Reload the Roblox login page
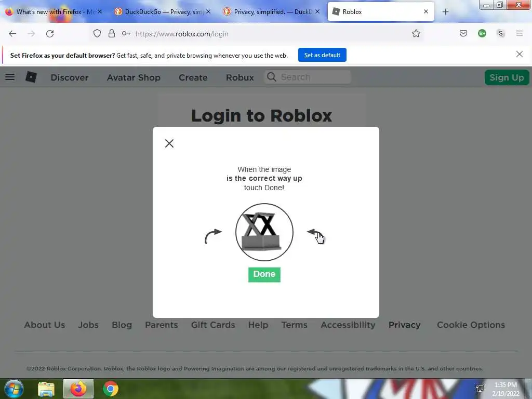This screenshot has height=399, width=532. tap(50, 34)
